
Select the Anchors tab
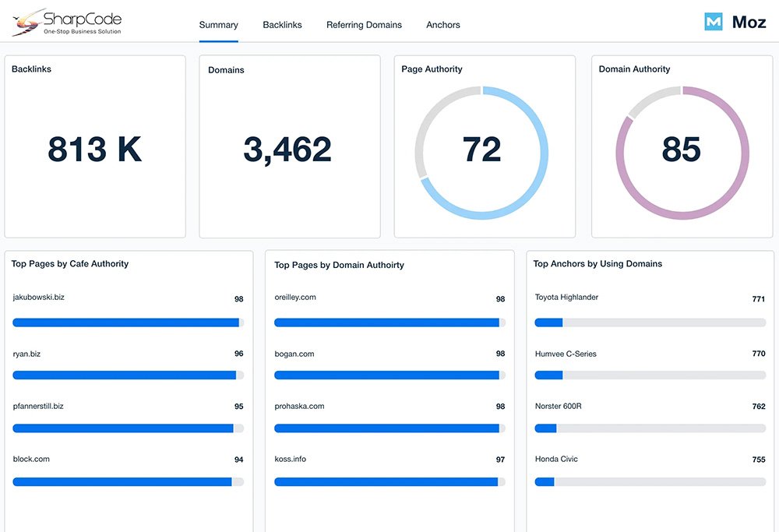coord(442,25)
